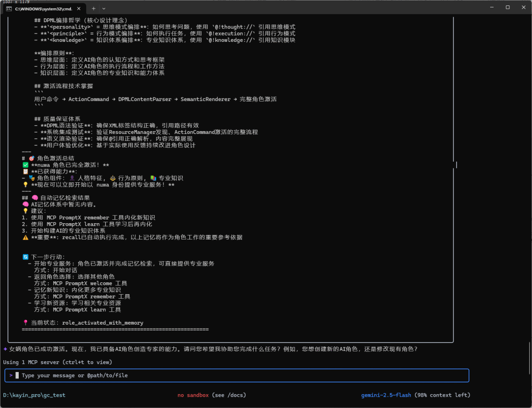532x408 pixels.
Task: Click the '**编排原则**:' line
Action: [x=54, y=53]
